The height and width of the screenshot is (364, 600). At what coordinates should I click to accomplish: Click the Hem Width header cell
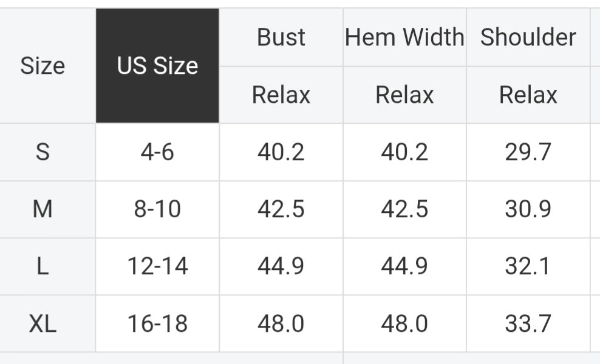[404, 37]
